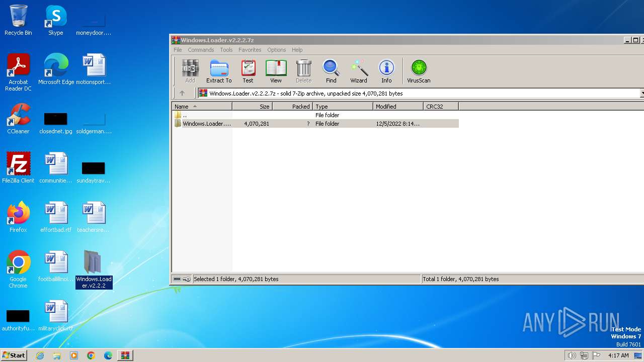Viewport: 644px width, 362px height.
Task: Select the FileZilla Client desktop icon
Action: 18,168
